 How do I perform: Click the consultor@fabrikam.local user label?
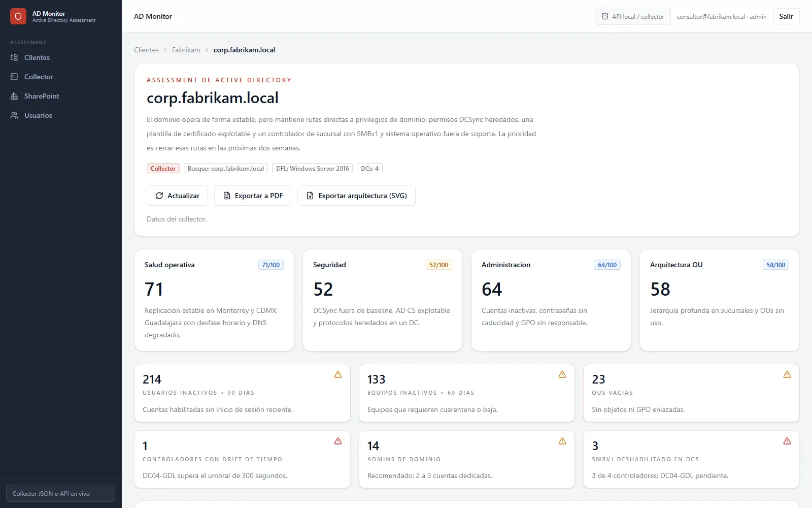tap(721, 16)
